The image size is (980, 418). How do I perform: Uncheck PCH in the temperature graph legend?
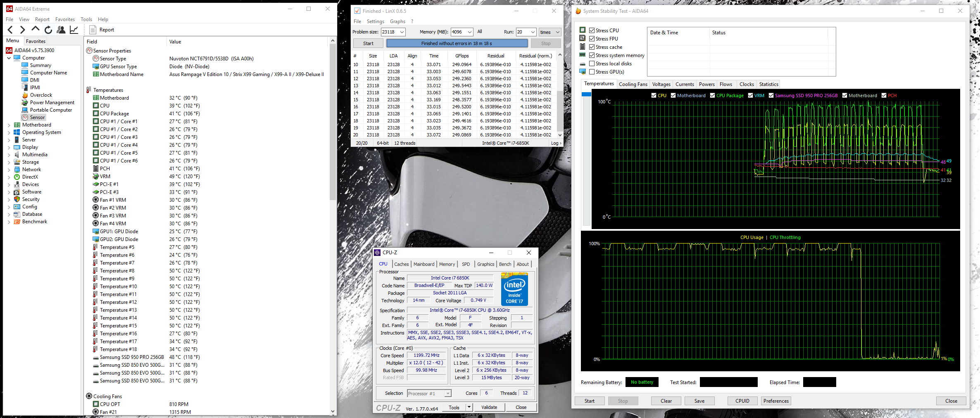pos(884,96)
